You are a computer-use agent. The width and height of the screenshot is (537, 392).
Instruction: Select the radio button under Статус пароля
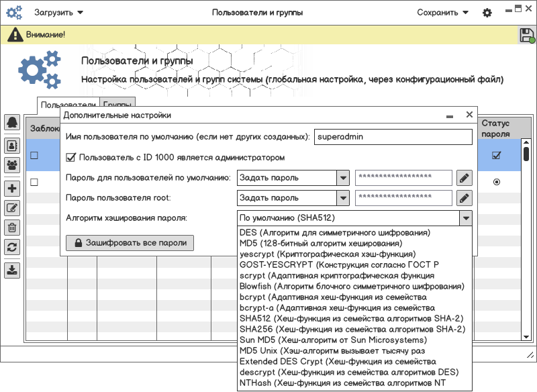(x=497, y=182)
